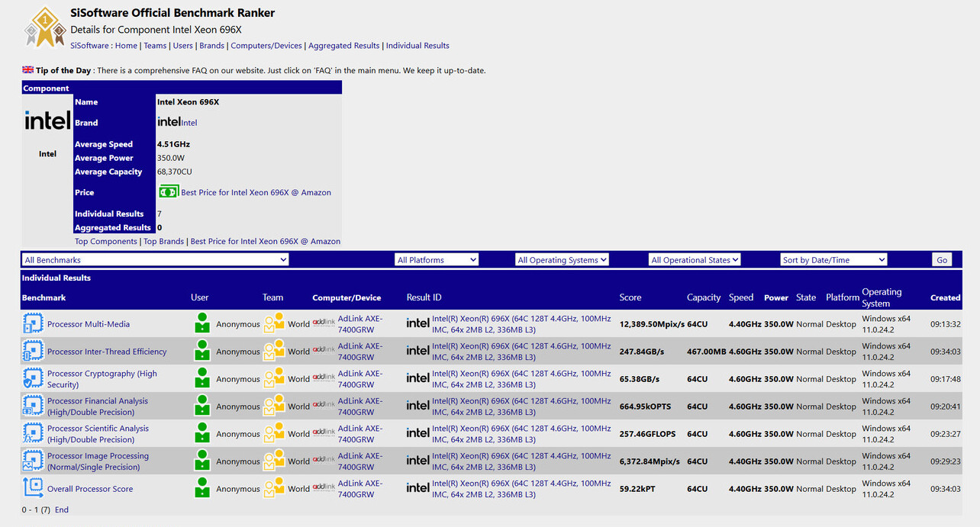The height and width of the screenshot is (527, 980).
Task: Click the Overall Processor Score benchmark icon
Action: [33, 488]
